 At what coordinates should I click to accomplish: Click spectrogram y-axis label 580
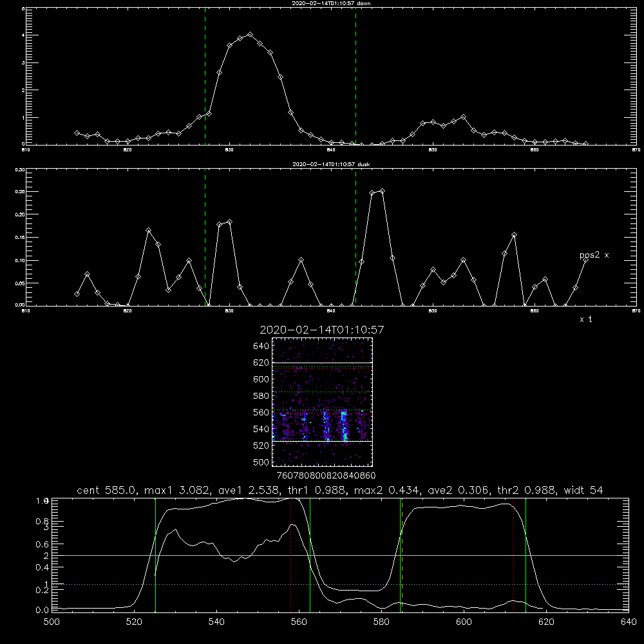[261, 396]
